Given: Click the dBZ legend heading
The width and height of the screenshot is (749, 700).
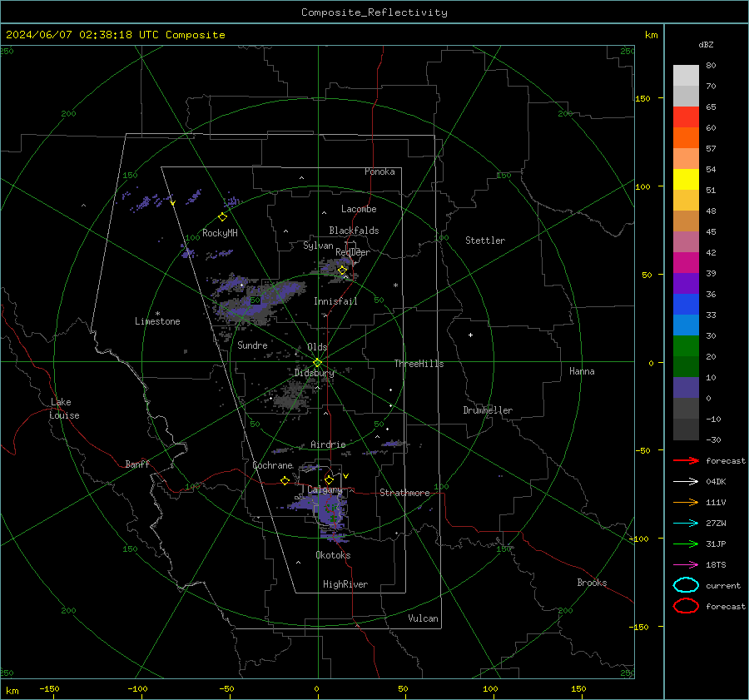Looking at the screenshot, I should [x=706, y=44].
